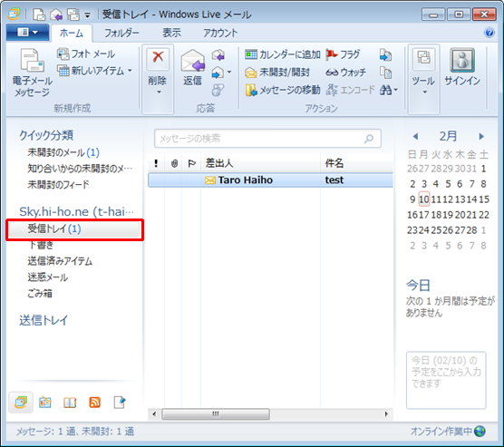Select 知り合いからの未開封のメ… quick view

click(x=80, y=169)
